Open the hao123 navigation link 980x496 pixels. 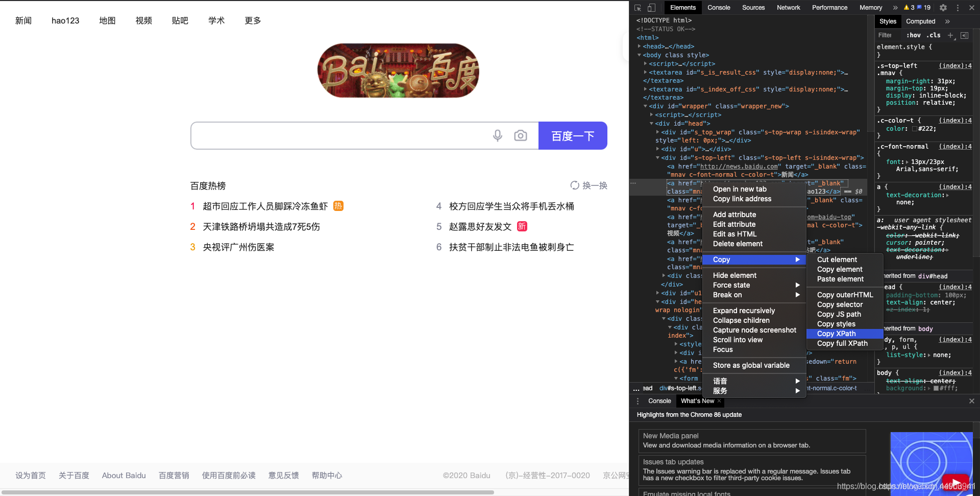click(65, 20)
